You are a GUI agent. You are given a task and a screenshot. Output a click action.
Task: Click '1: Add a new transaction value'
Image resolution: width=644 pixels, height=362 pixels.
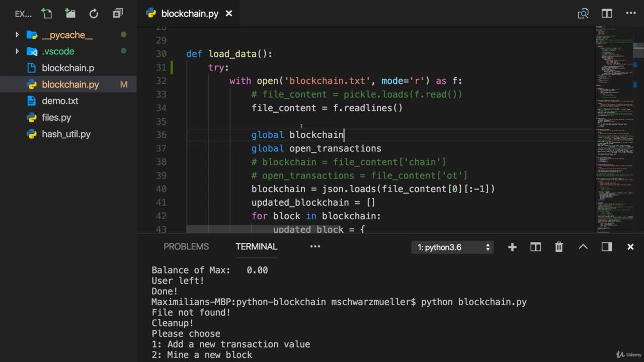[x=231, y=344]
